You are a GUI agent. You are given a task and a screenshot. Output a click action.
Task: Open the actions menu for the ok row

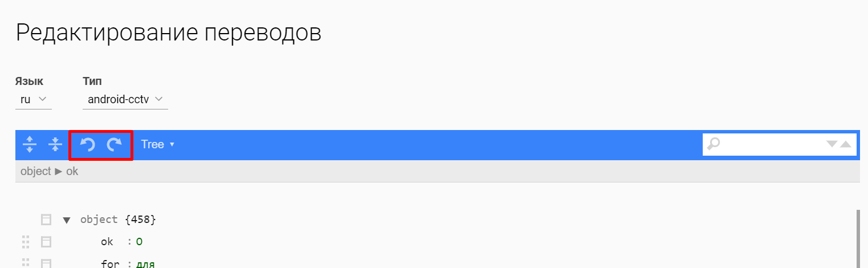[x=46, y=242]
